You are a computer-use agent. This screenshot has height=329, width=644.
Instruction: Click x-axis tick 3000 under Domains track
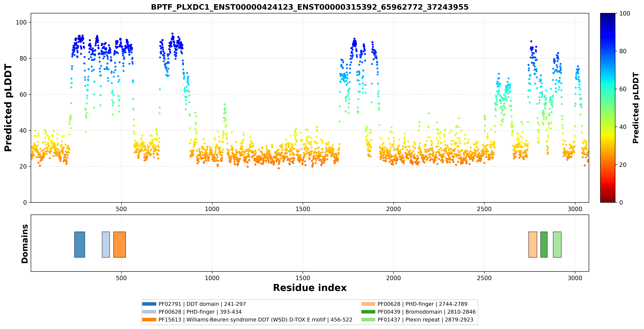(x=575, y=278)
